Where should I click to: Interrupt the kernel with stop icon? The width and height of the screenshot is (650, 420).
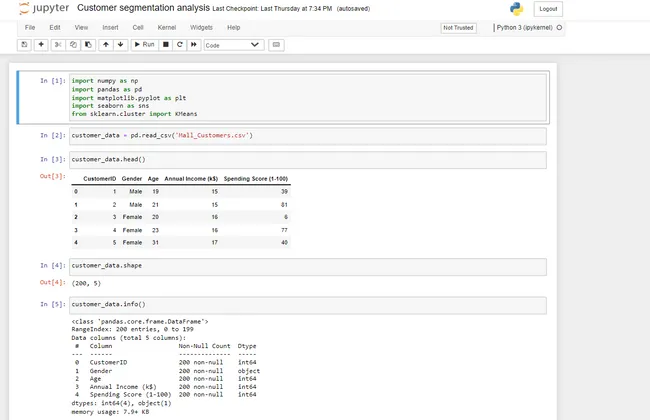[x=165, y=45]
